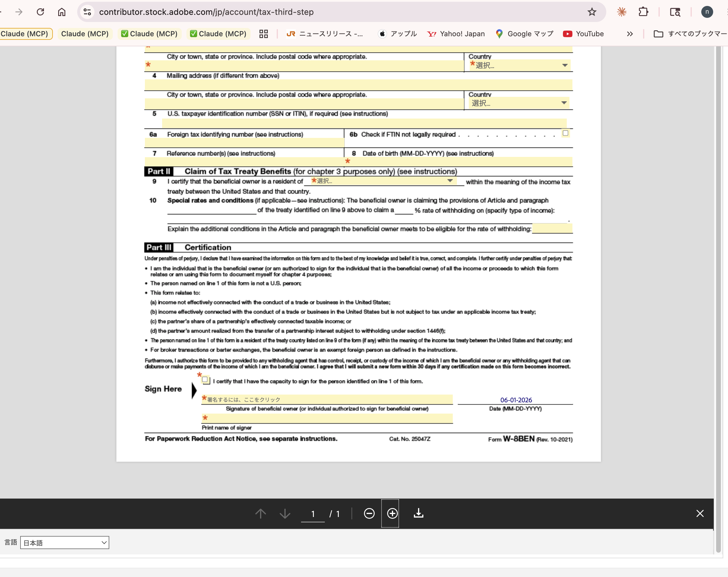Open the アップル bookmark

click(x=398, y=34)
